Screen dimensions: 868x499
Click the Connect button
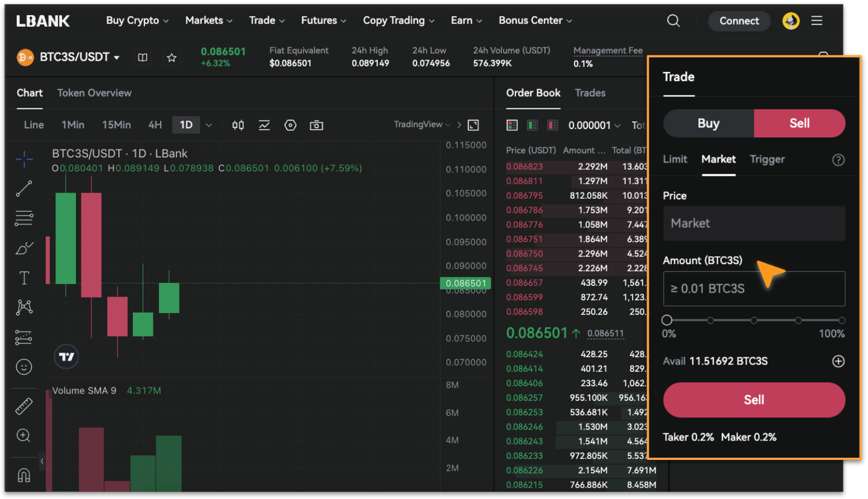click(739, 21)
